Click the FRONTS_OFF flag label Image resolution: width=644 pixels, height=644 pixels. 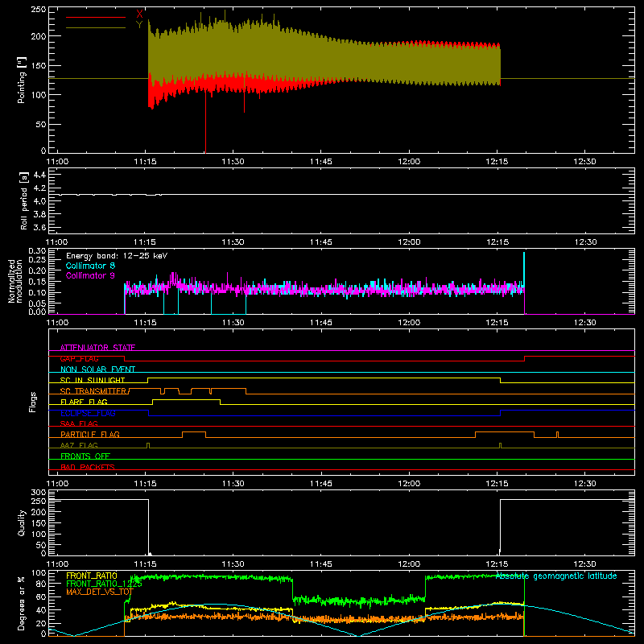85,456
